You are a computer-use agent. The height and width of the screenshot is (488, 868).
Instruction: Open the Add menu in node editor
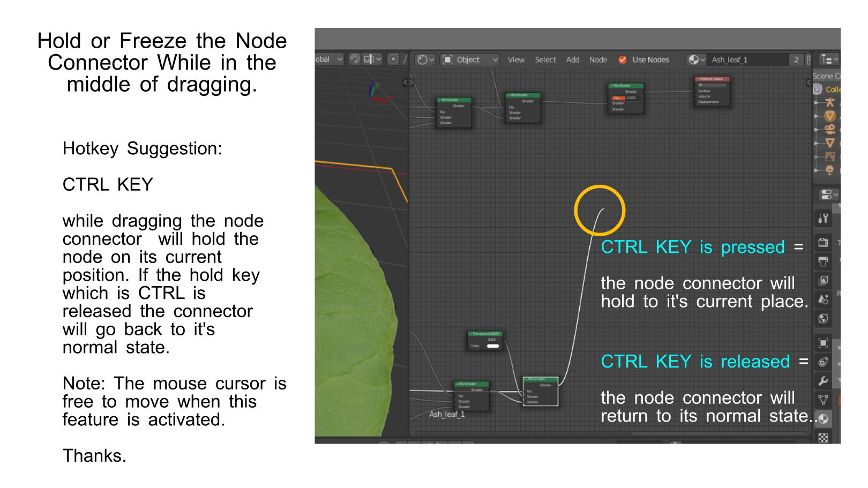(x=573, y=59)
